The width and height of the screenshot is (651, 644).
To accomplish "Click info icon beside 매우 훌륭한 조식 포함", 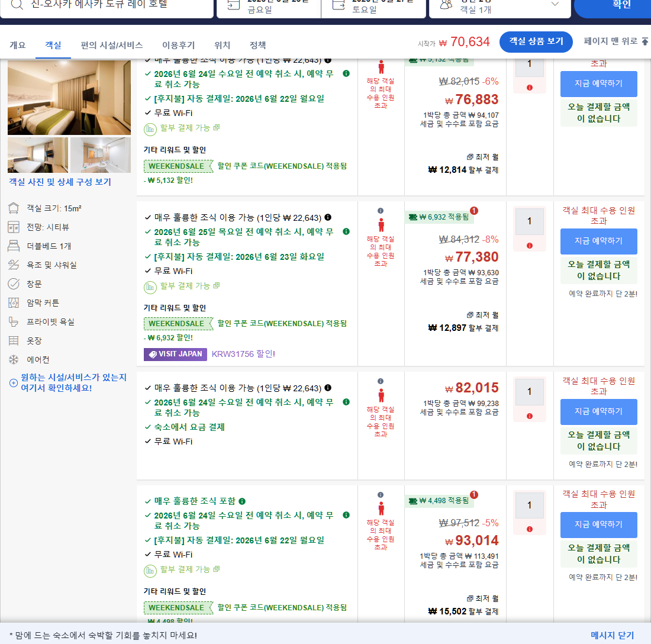I will 242,501.
